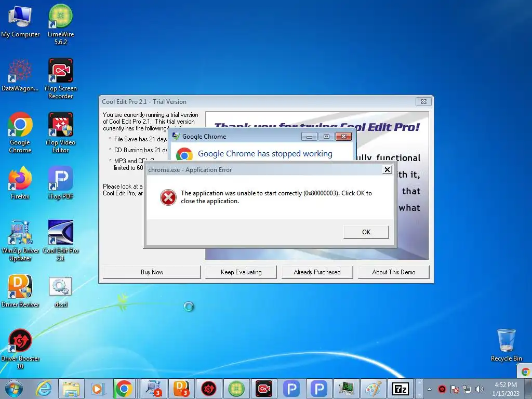Click 'CD Burning has 21' limitation text
The image size is (532, 399).
140,150
